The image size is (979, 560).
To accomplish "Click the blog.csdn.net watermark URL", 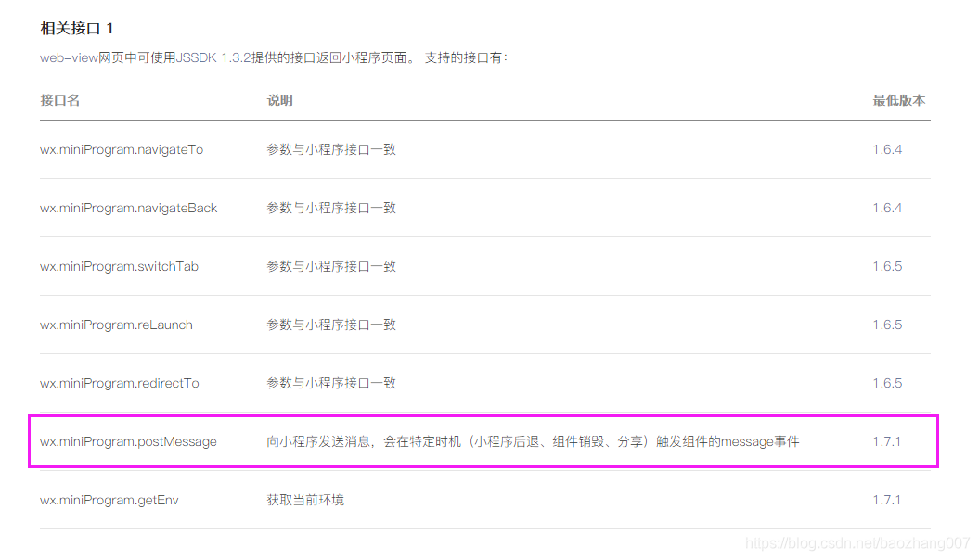I will click(857, 543).
